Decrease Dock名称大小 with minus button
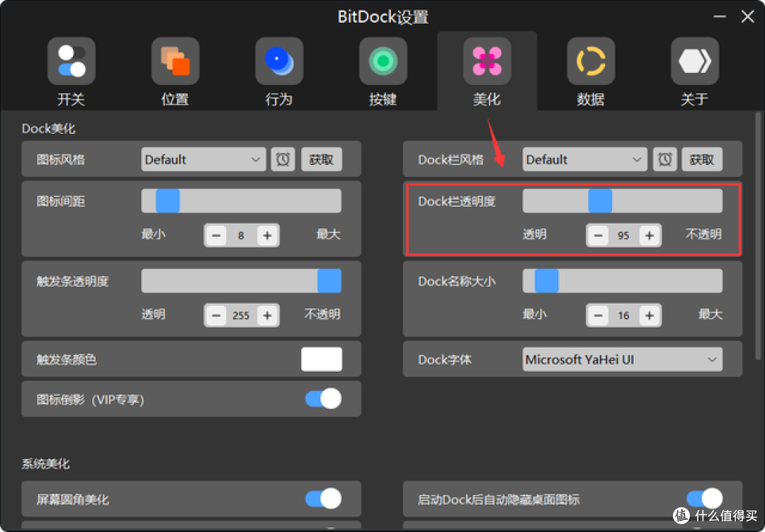Image resolution: width=765 pixels, height=532 pixels. 598,315
